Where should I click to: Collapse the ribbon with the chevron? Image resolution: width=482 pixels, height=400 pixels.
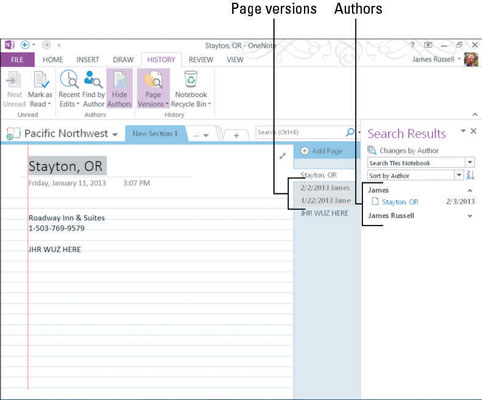point(475,114)
